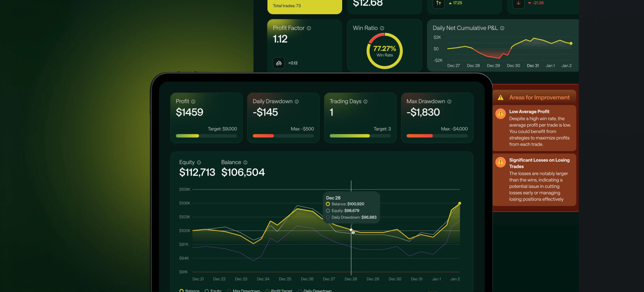Open info for Daily Net Cumulative P&L

click(x=502, y=28)
